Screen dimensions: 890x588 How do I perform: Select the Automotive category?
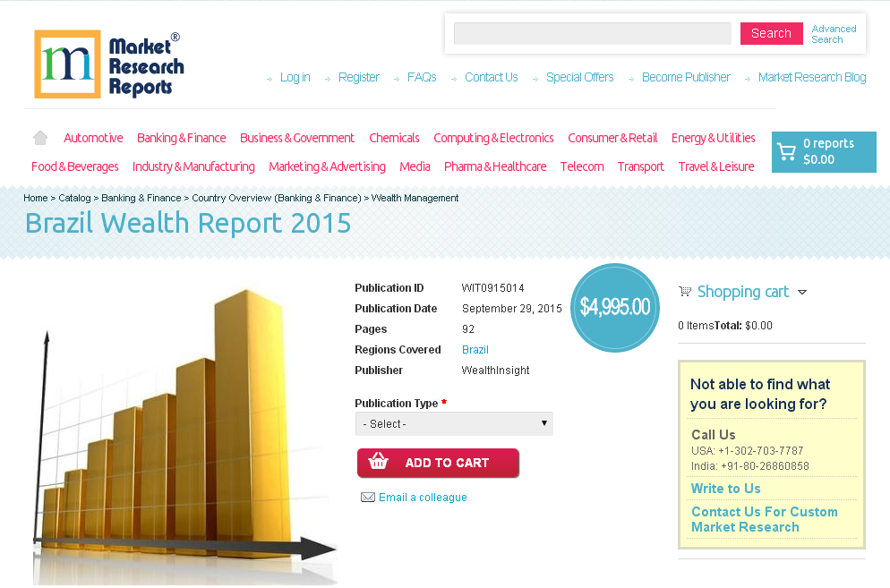93,138
